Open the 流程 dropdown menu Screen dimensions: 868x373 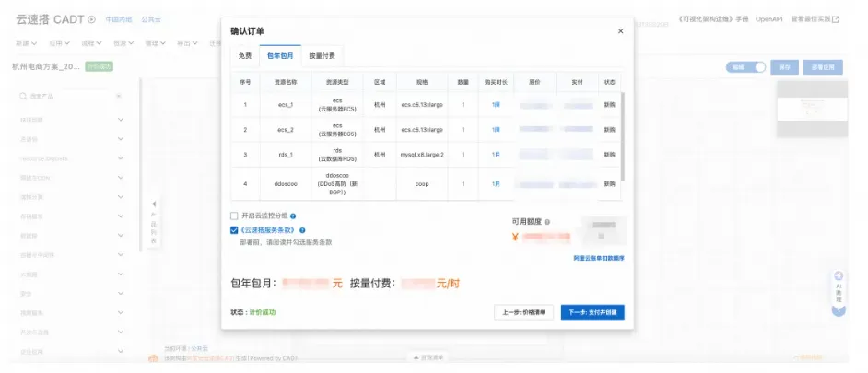click(x=91, y=43)
